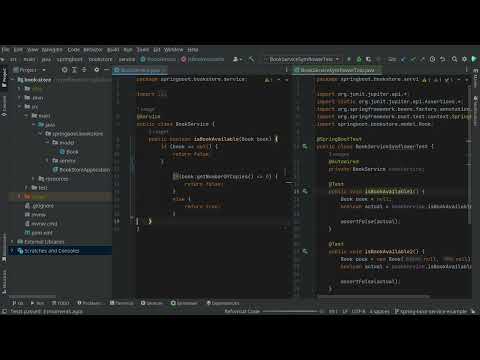Toggle the Project side strip button
Screen dimensions: 480x360
click(4, 77)
